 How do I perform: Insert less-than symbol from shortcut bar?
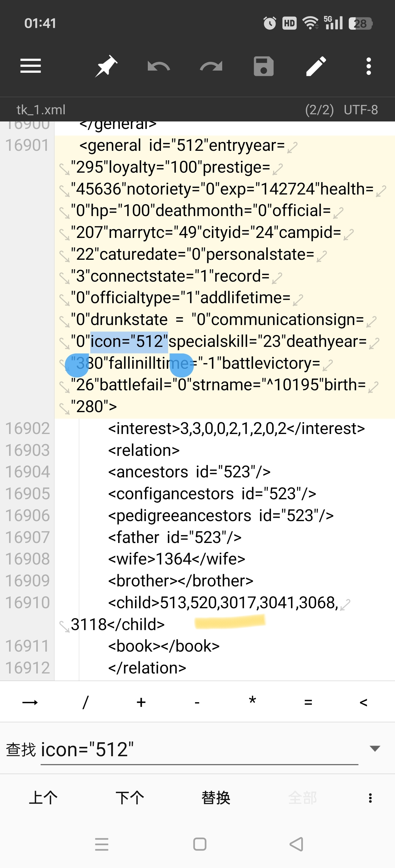click(363, 702)
